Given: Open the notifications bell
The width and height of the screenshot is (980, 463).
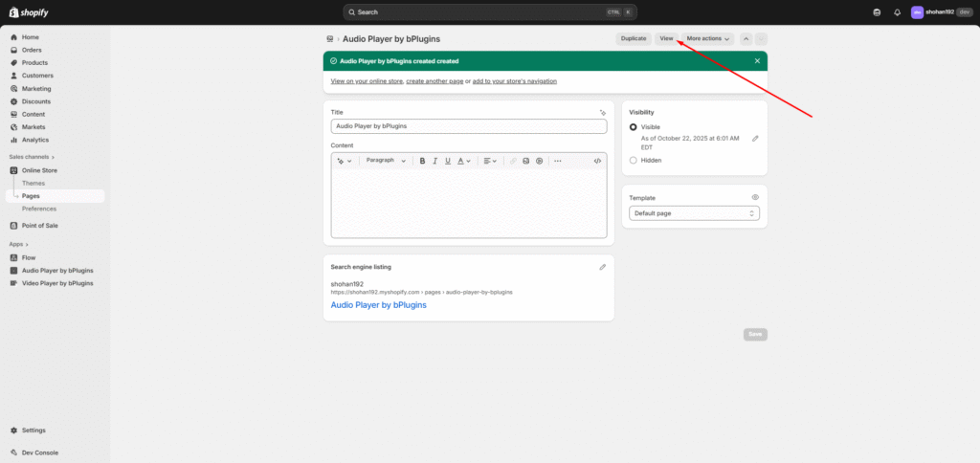Looking at the screenshot, I should (x=897, y=12).
